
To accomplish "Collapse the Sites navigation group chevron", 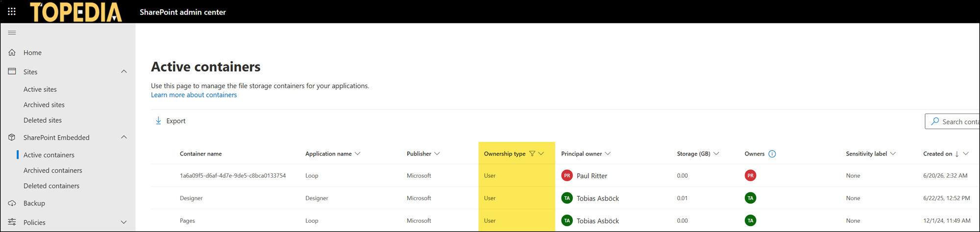I will tap(124, 71).
